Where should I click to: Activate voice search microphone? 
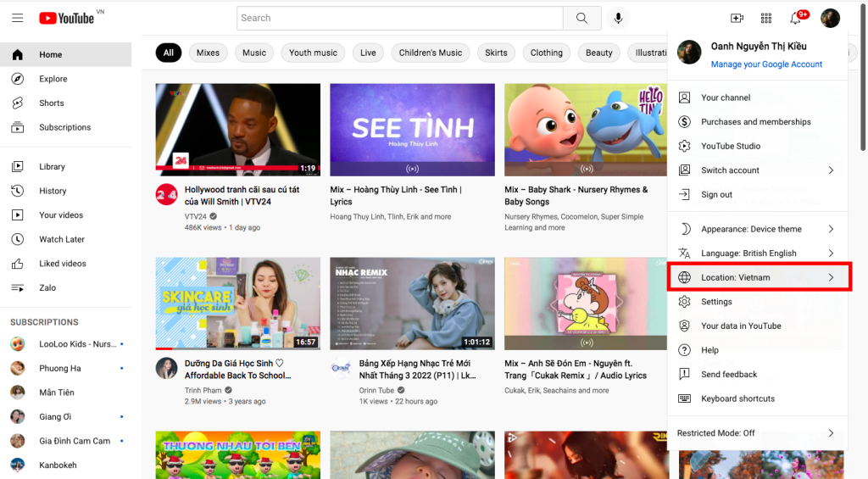(x=619, y=18)
